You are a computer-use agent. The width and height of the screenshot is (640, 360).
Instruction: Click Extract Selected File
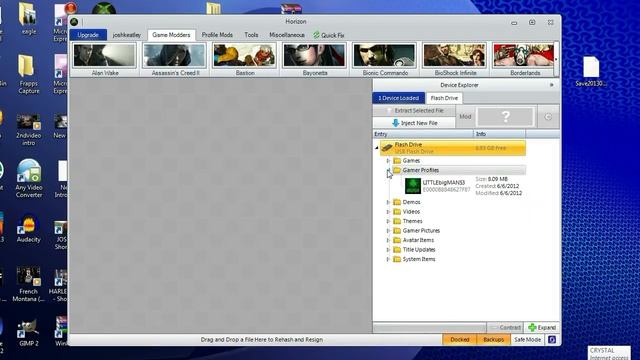pyautogui.click(x=414, y=111)
